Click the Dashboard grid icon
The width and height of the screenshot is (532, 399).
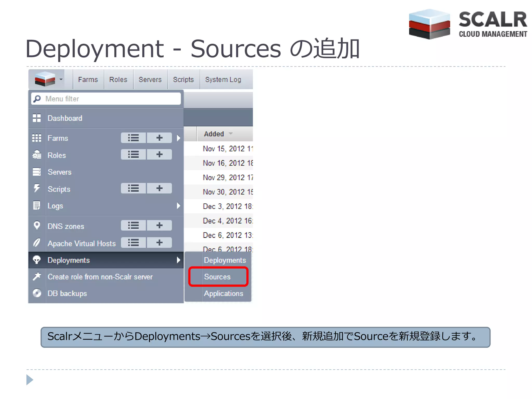click(37, 118)
